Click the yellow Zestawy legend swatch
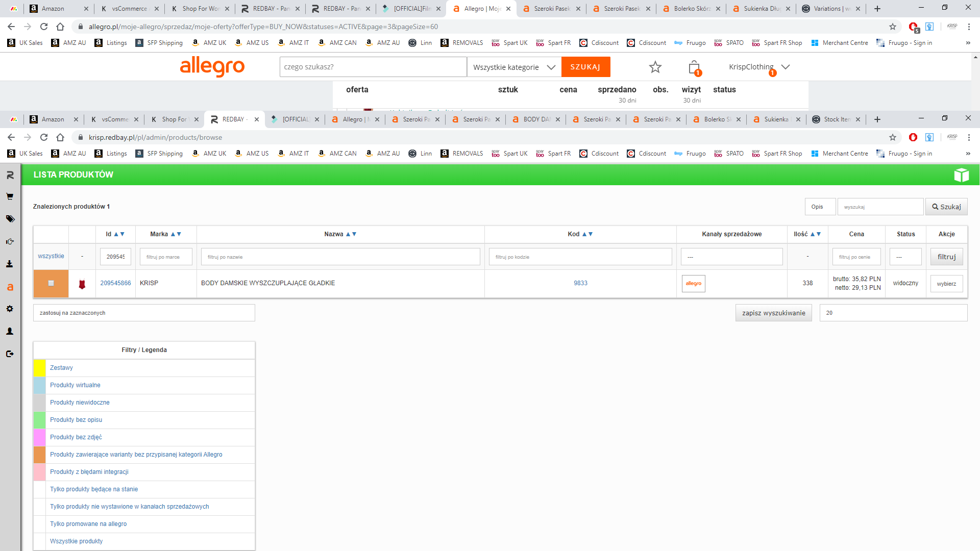The width and height of the screenshot is (980, 551). (40, 368)
